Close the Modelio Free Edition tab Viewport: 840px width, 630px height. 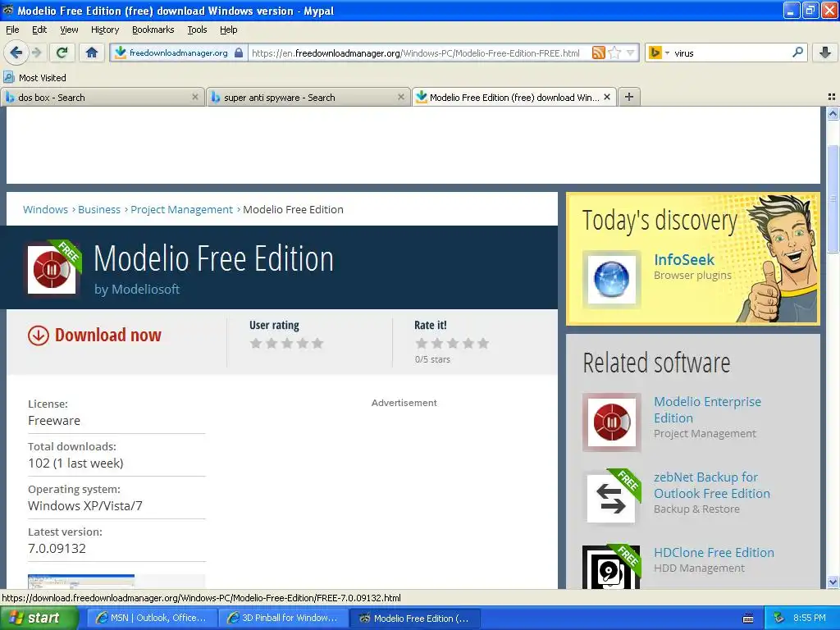pos(607,97)
